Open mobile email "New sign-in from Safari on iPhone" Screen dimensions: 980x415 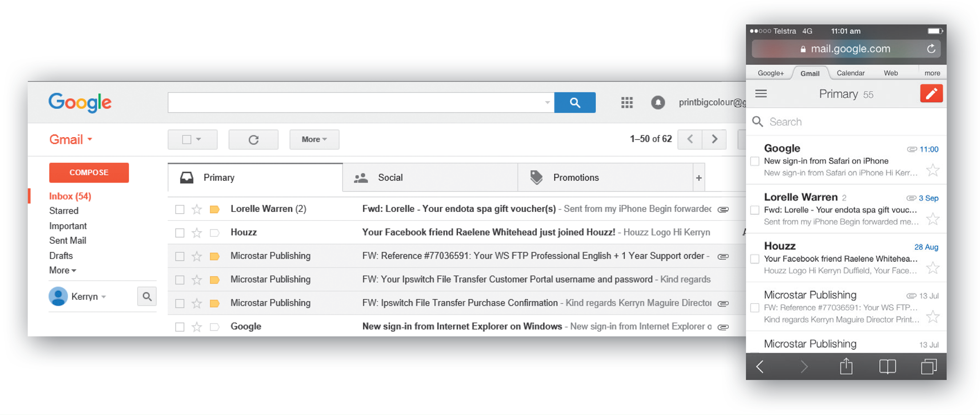pyautogui.click(x=826, y=161)
